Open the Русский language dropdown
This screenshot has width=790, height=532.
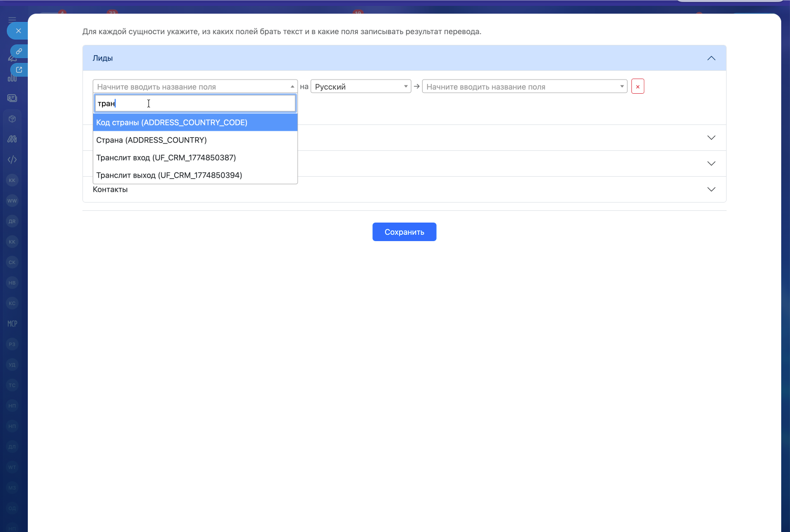361,86
